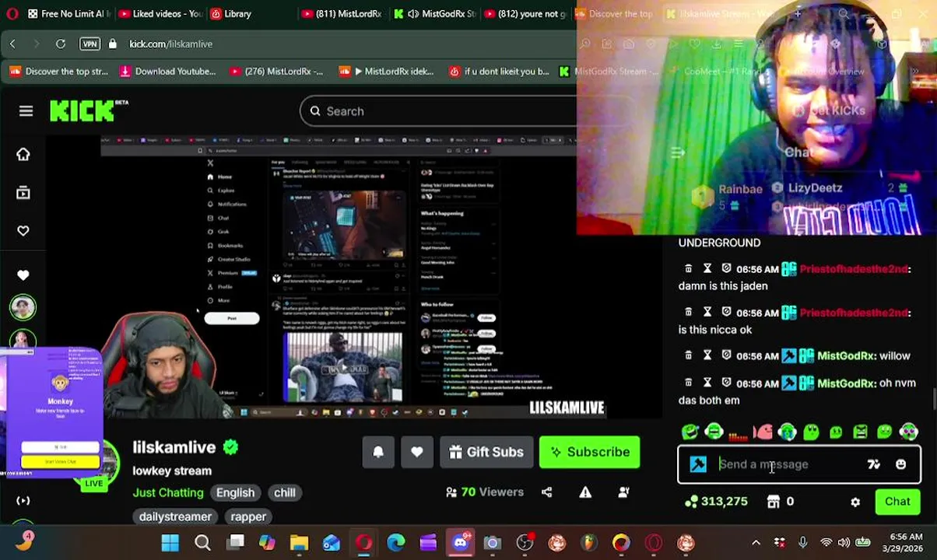The image size is (937, 560).
Task: Click the green Subscribe button
Action: [590, 452]
